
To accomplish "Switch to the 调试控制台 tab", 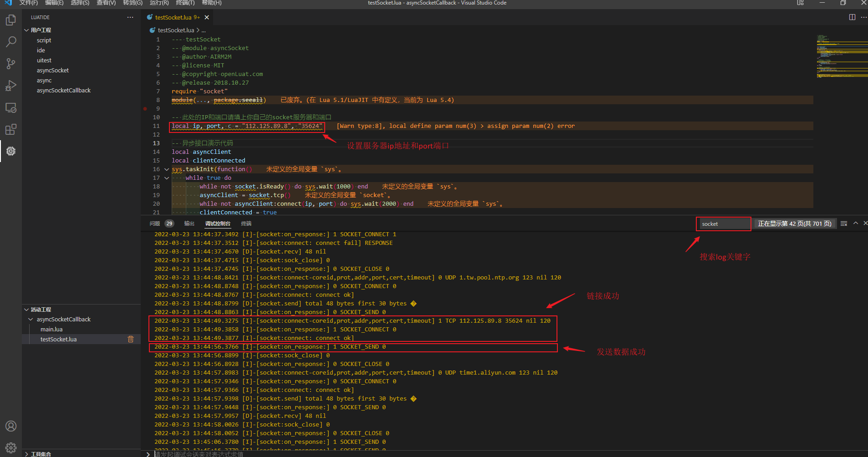I will tap(218, 223).
